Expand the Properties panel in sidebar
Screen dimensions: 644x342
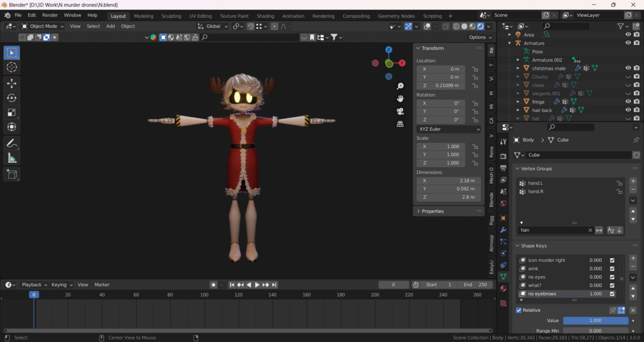433,211
